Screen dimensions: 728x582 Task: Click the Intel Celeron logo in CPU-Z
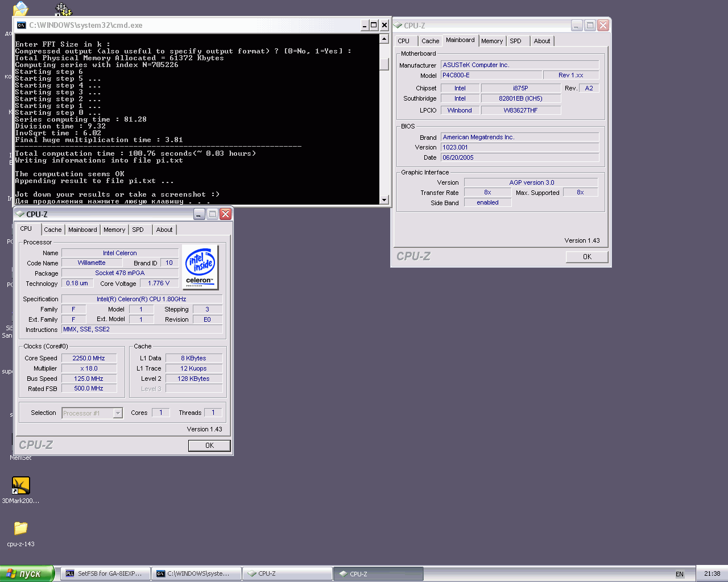(x=200, y=267)
